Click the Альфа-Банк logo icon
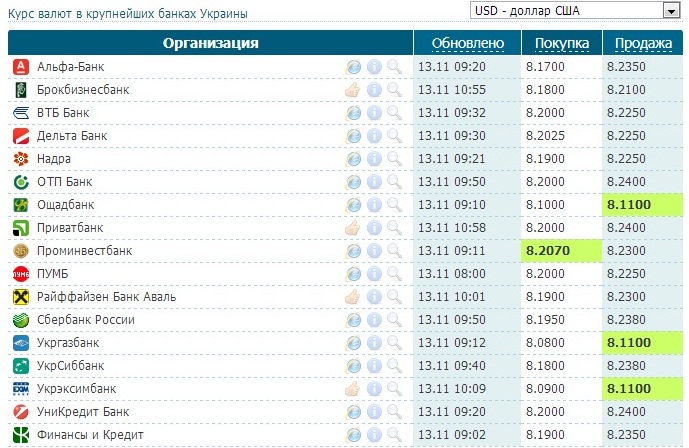The height and width of the screenshot is (448, 689). point(21,67)
